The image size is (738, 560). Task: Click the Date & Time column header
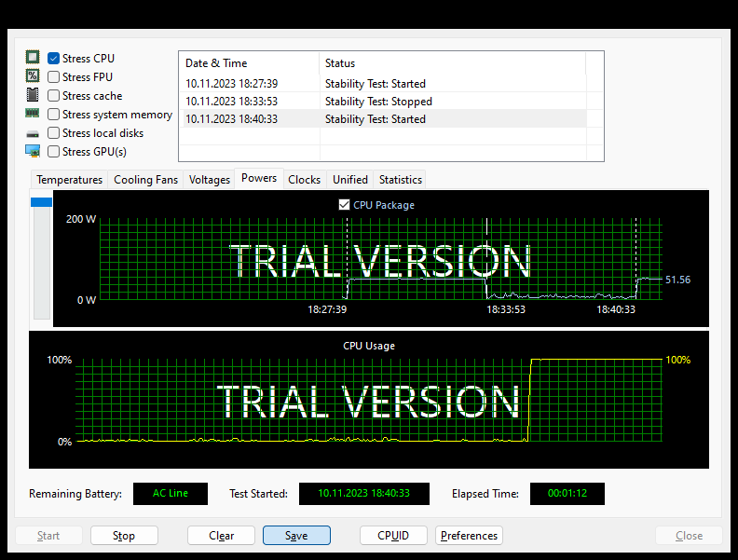pos(249,63)
